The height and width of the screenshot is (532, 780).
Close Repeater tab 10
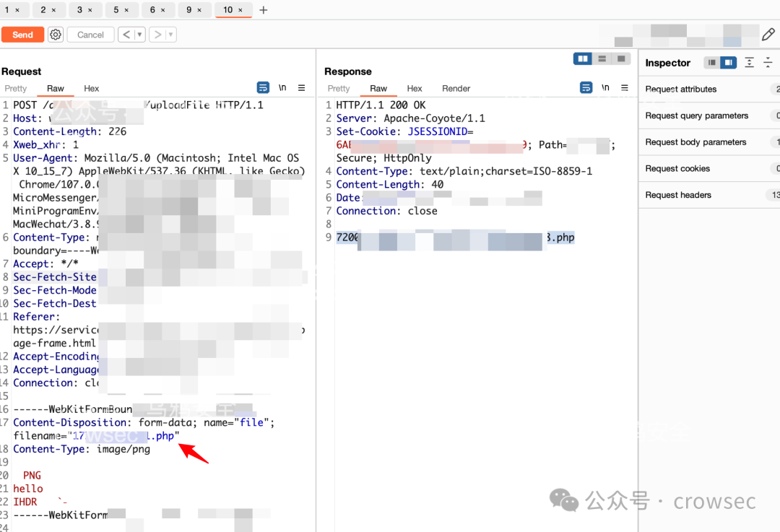(x=240, y=10)
